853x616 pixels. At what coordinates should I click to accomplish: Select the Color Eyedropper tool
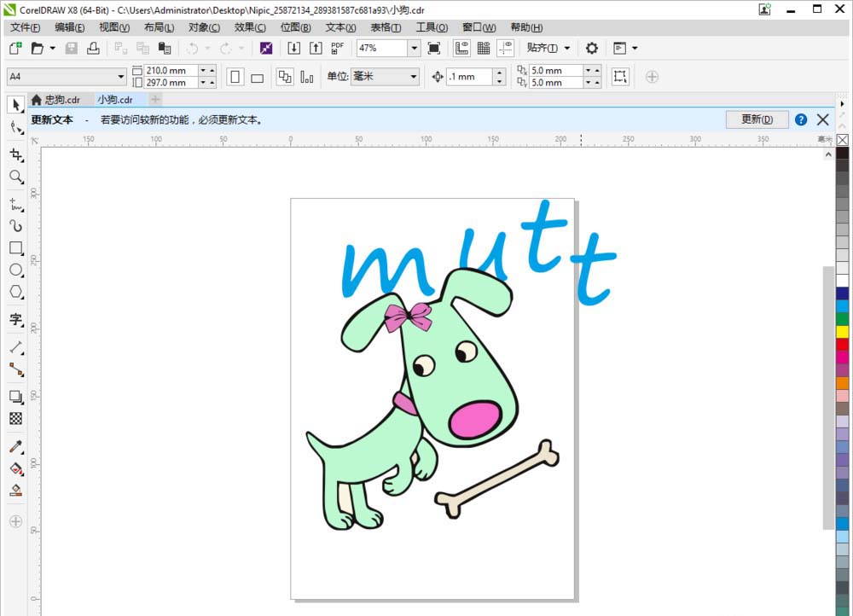(x=15, y=447)
